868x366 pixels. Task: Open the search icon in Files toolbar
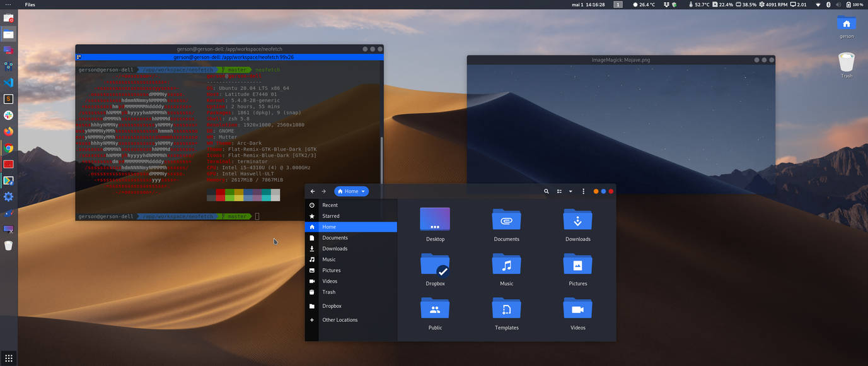[x=546, y=191]
